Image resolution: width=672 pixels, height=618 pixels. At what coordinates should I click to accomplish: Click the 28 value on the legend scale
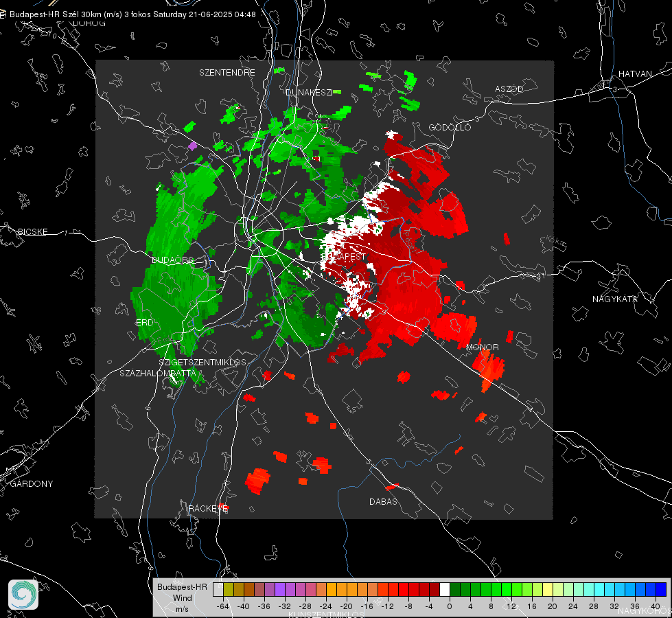click(594, 606)
